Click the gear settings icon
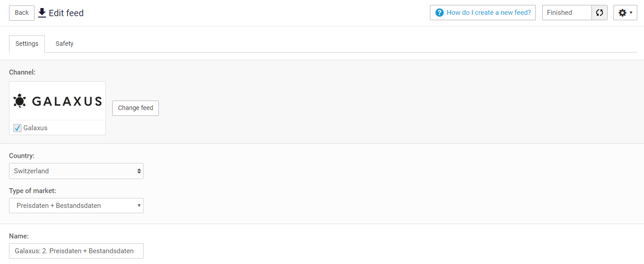The width and height of the screenshot is (644, 264). click(622, 13)
